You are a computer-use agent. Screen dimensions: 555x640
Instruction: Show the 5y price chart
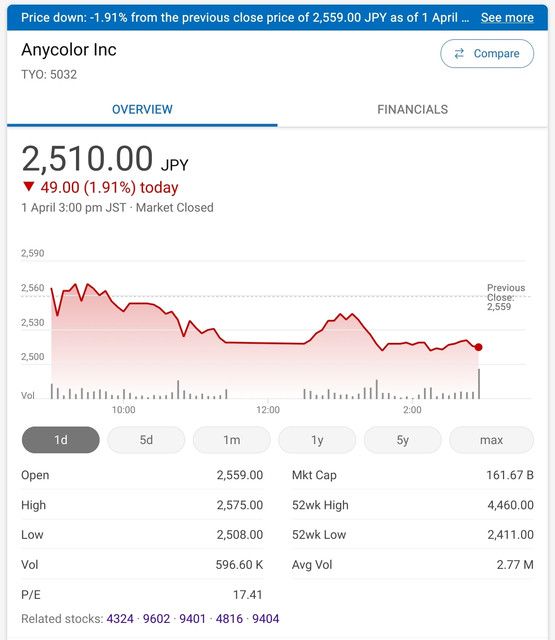(x=402, y=440)
